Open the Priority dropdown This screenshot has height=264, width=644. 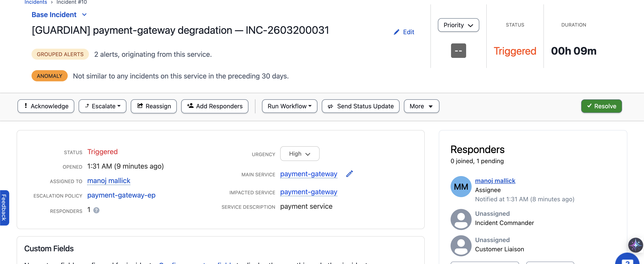[x=458, y=25]
